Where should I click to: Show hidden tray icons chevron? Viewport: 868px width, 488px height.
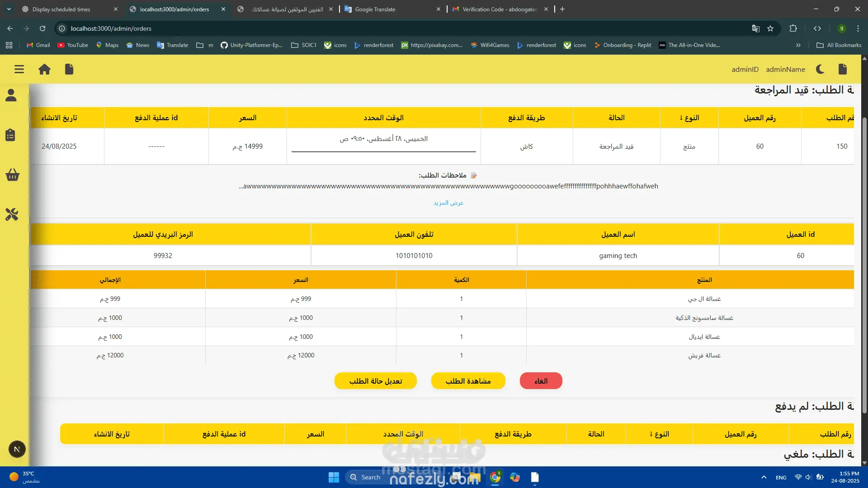point(764,477)
